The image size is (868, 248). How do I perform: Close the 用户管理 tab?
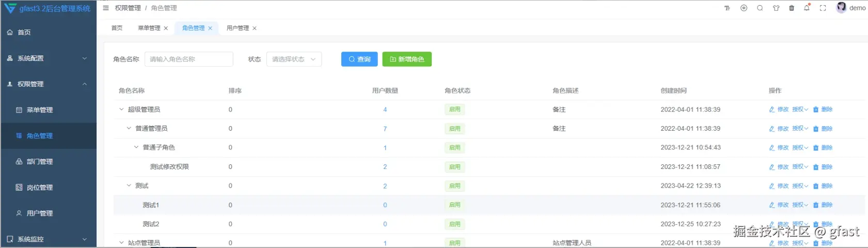coord(255,28)
